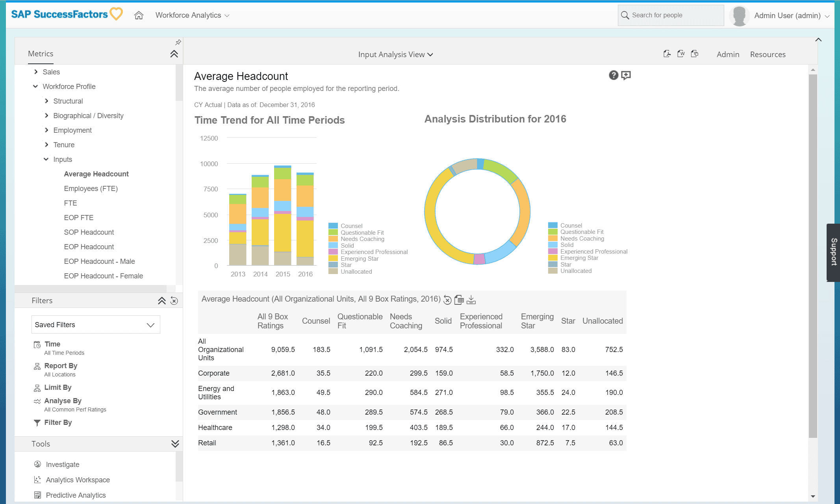Open the table options icon beside title
840x504 pixels.
click(459, 300)
